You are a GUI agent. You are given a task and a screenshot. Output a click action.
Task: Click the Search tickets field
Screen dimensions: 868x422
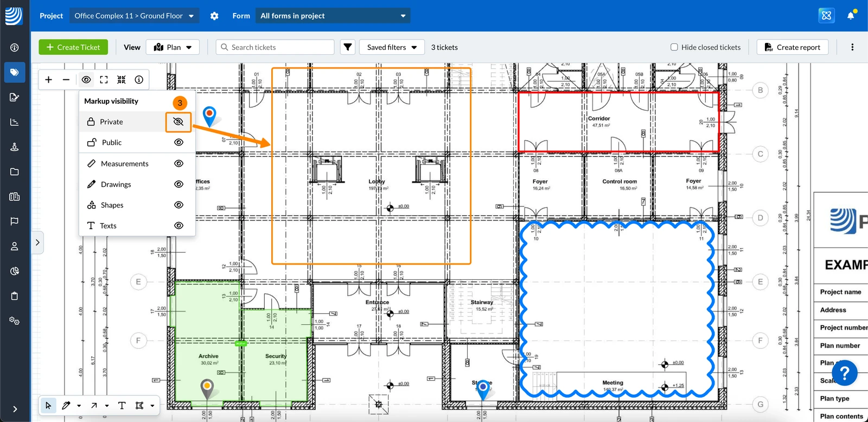(275, 47)
